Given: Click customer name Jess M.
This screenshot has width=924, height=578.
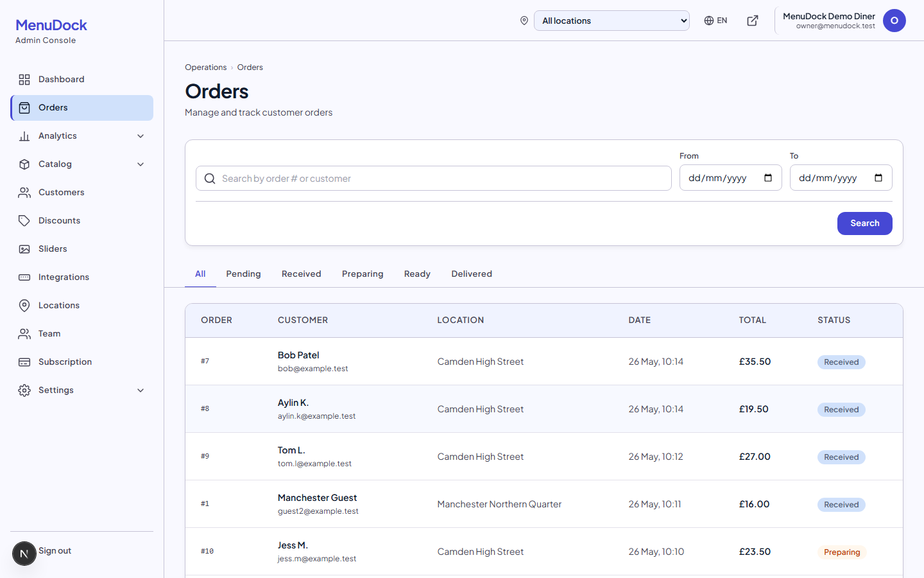Looking at the screenshot, I should (x=293, y=545).
